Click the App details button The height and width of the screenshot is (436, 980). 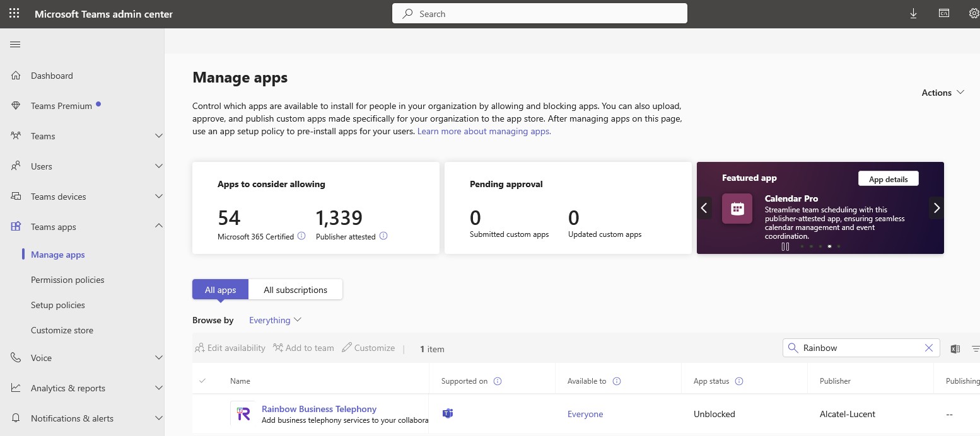[888, 178]
